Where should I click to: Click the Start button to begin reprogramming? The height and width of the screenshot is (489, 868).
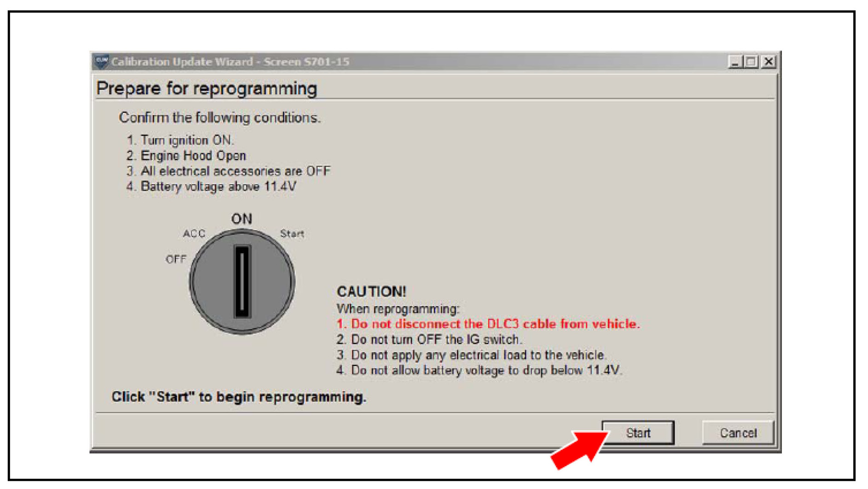tap(638, 432)
